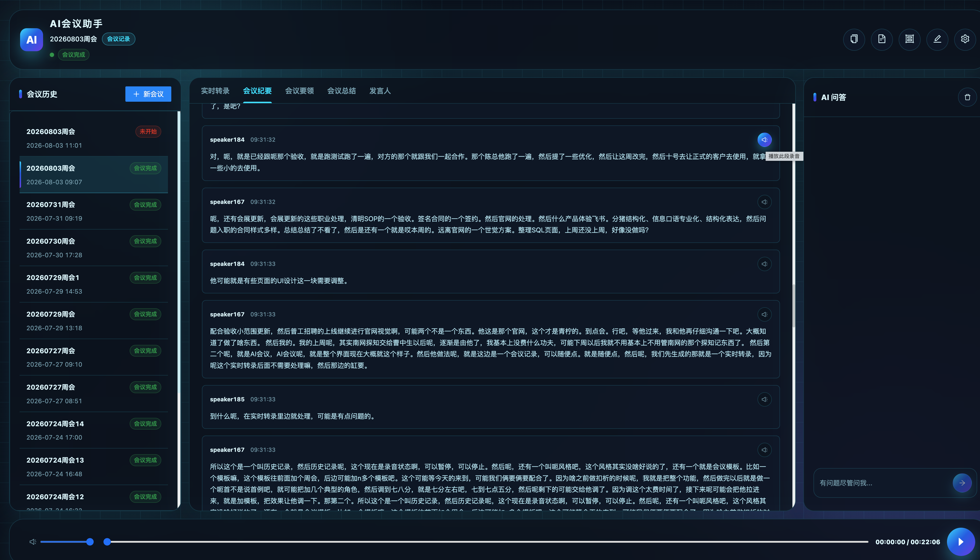Open the 会议要领 tab
Viewport: 980px width, 560px height.
(300, 91)
